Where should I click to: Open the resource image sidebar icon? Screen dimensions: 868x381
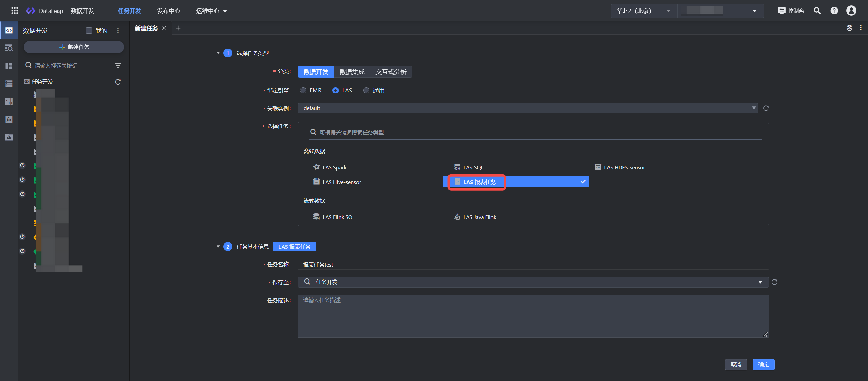9,137
